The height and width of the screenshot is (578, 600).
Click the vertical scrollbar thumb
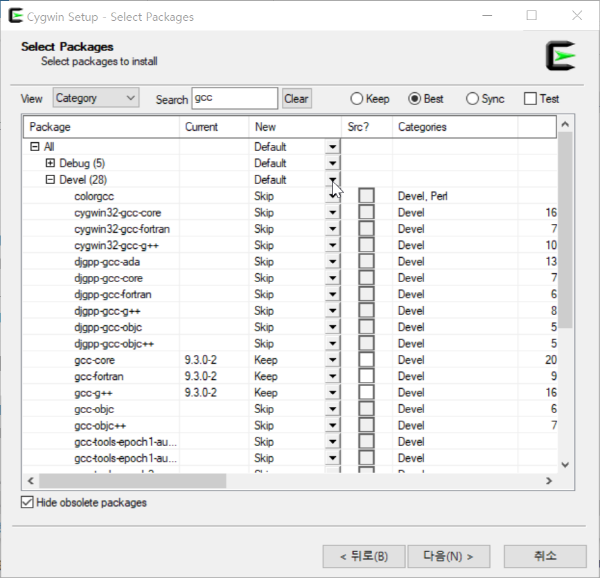(x=565, y=230)
